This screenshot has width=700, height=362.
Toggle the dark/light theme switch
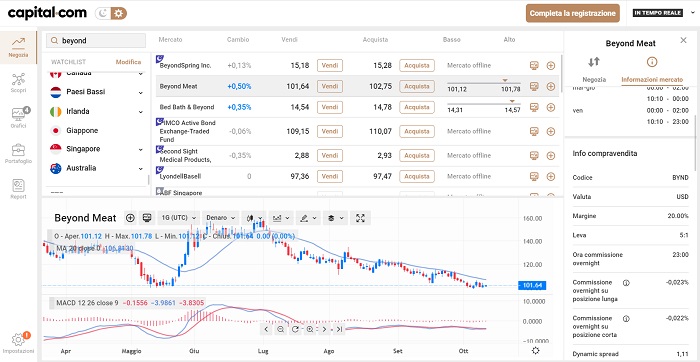click(x=111, y=13)
